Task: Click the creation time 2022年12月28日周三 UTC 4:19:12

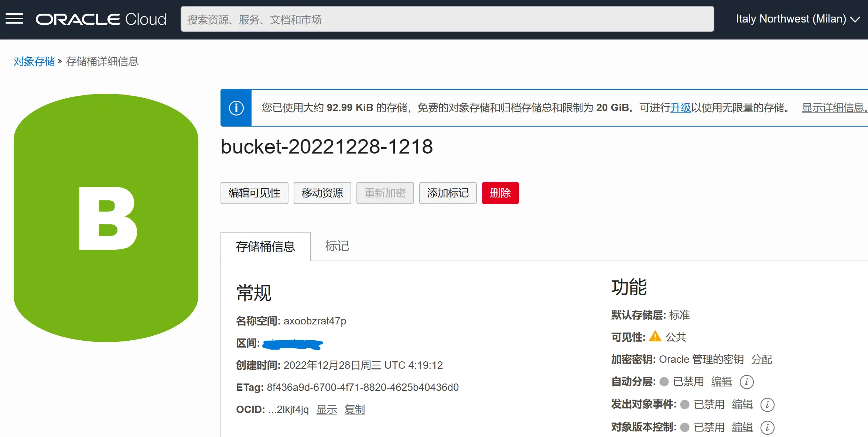Action: 363,365
